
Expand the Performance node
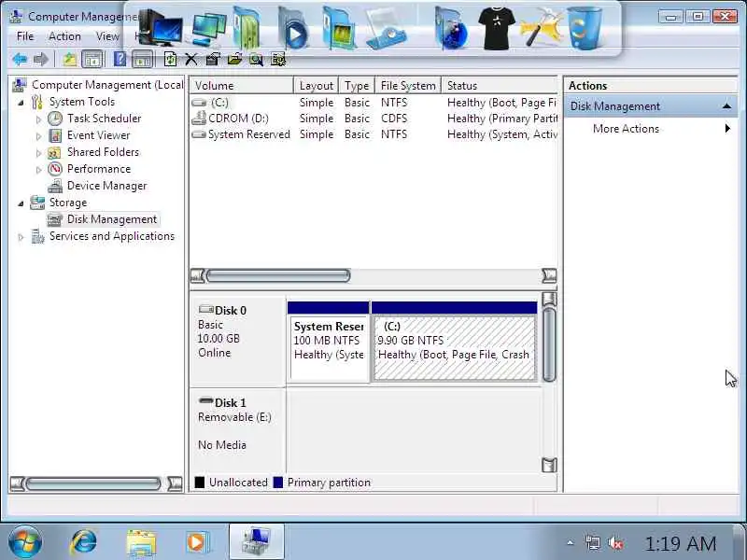(x=39, y=170)
